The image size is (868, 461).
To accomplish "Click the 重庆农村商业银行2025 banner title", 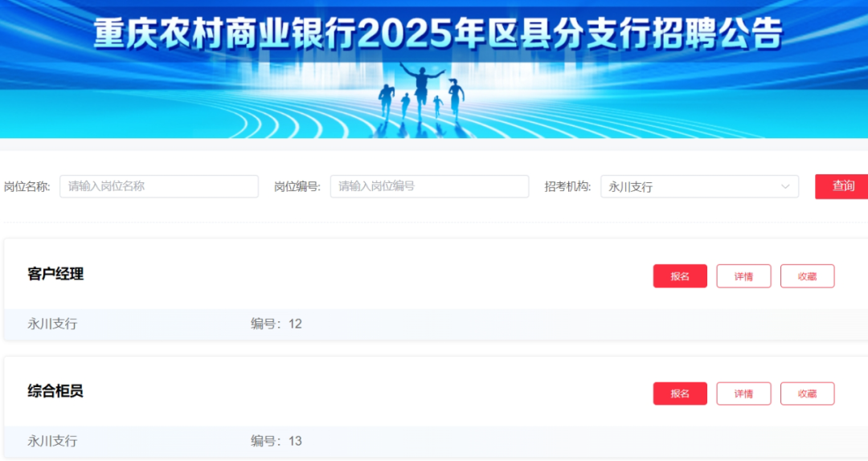I will 438,33.
